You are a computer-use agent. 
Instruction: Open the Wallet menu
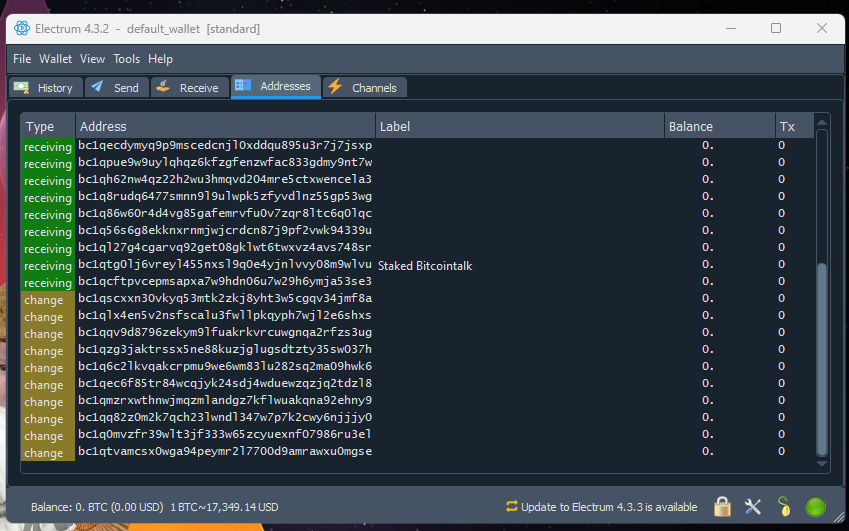pos(55,59)
